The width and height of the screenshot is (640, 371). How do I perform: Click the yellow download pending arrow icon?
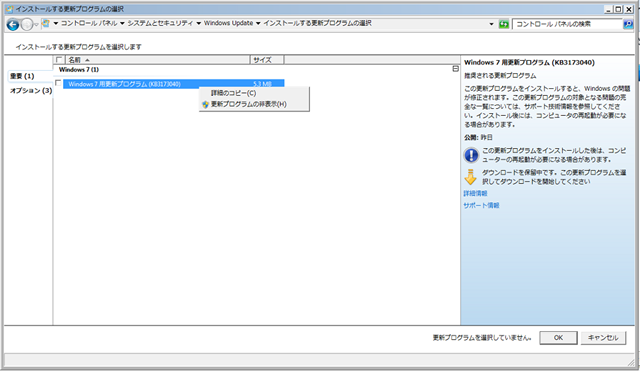tap(471, 177)
